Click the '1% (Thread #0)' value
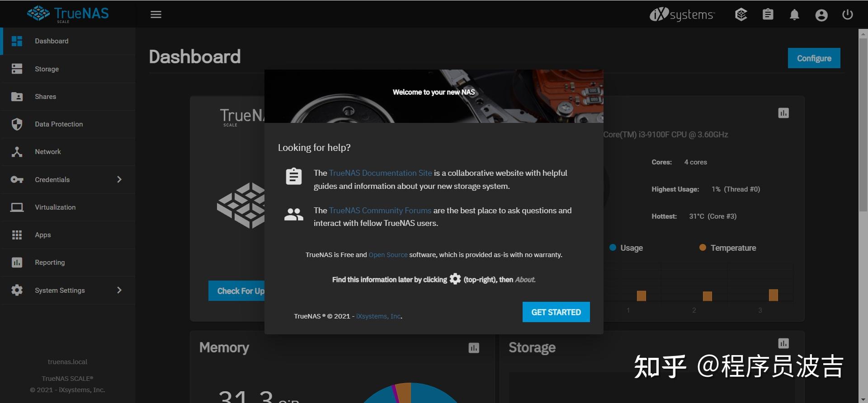 (x=736, y=189)
